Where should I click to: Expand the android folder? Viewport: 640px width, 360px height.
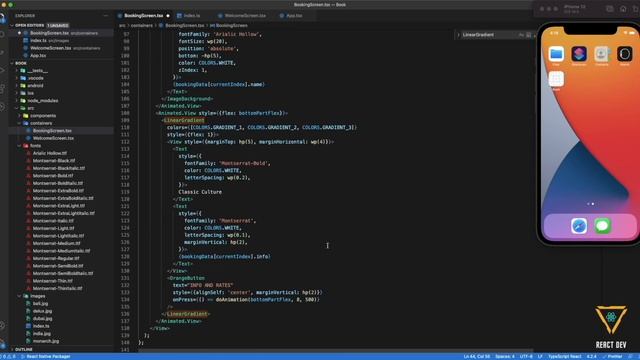coord(17,86)
